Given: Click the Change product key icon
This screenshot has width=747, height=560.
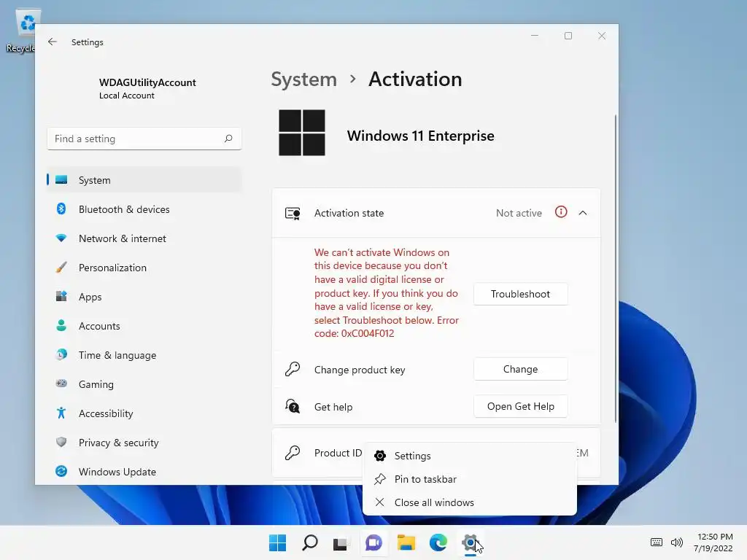Looking at the screenshot, I should pyautogui.click(x=293, y=369).
